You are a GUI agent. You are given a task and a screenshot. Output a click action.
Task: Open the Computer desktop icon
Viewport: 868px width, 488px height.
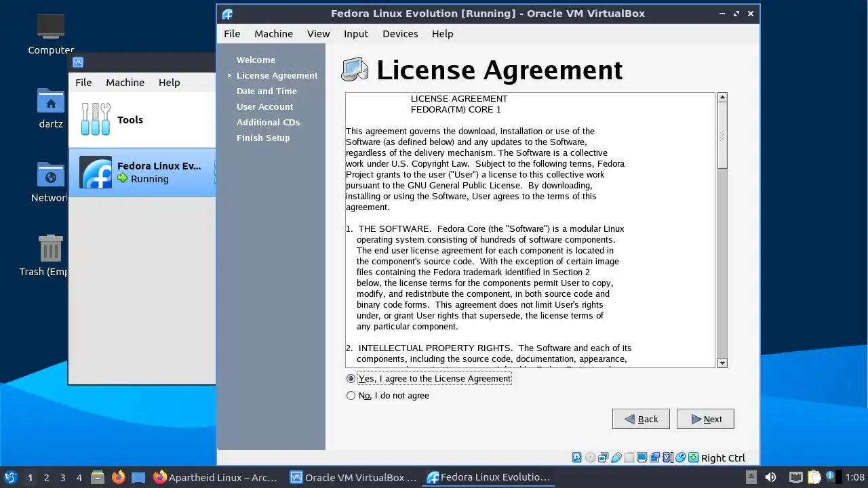click(x=51, y=34)
